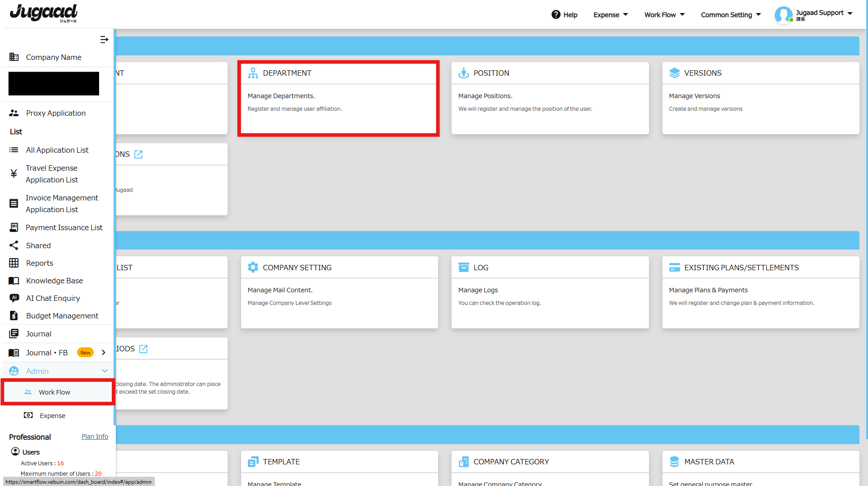Click the Master Data database icon
The image size is (868, 486).
674,462
